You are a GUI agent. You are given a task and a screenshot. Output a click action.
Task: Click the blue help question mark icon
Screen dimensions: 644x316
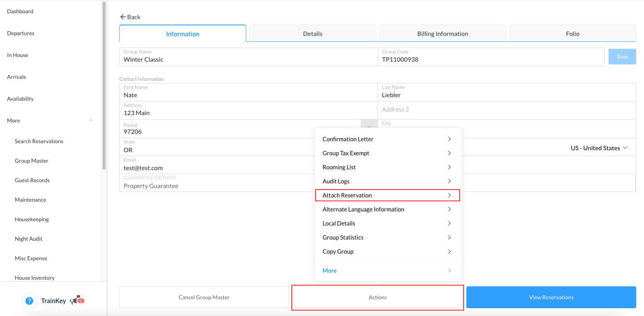pyautogui.click(x=29, y=301)
